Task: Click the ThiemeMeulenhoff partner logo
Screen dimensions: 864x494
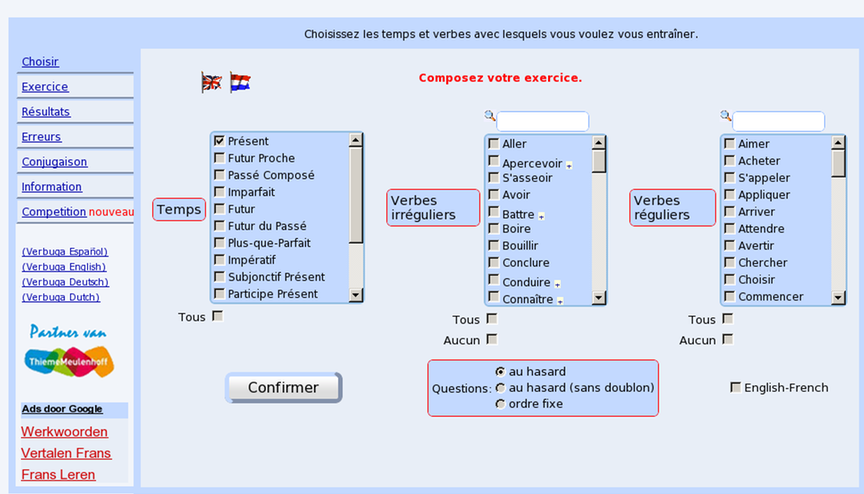Action: (69, 361)
